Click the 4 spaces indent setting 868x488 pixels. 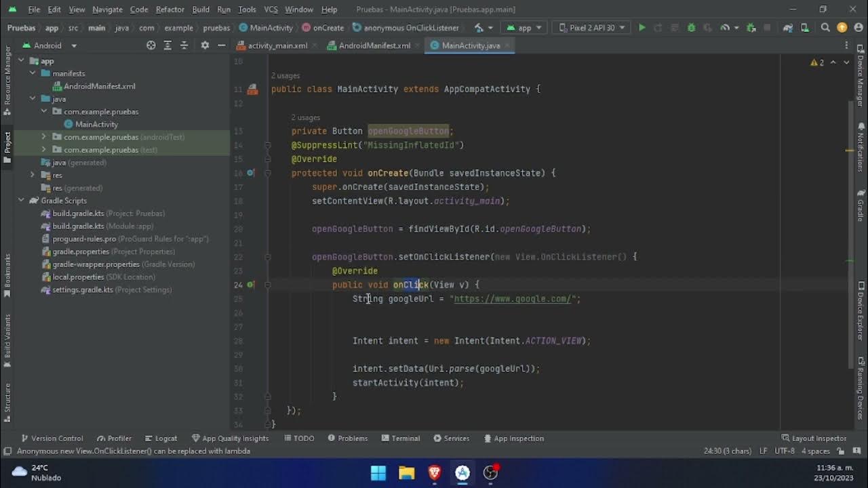(816, 451)
